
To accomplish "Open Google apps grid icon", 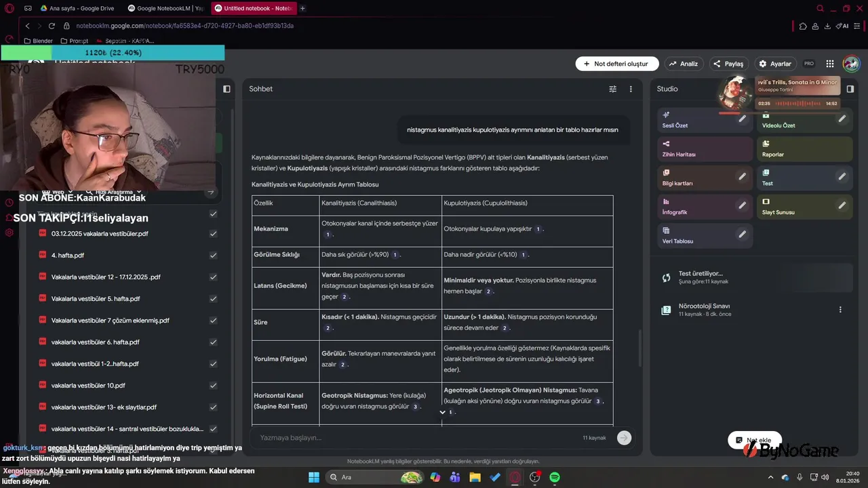I will point(830,64).
